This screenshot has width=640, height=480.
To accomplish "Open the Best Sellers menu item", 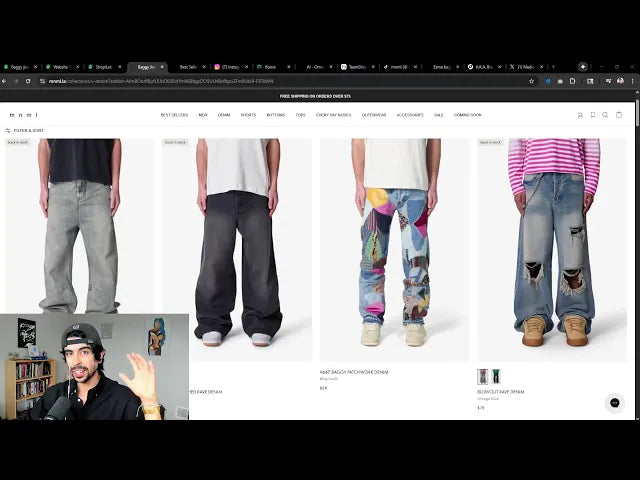I will tap(174, 115).
